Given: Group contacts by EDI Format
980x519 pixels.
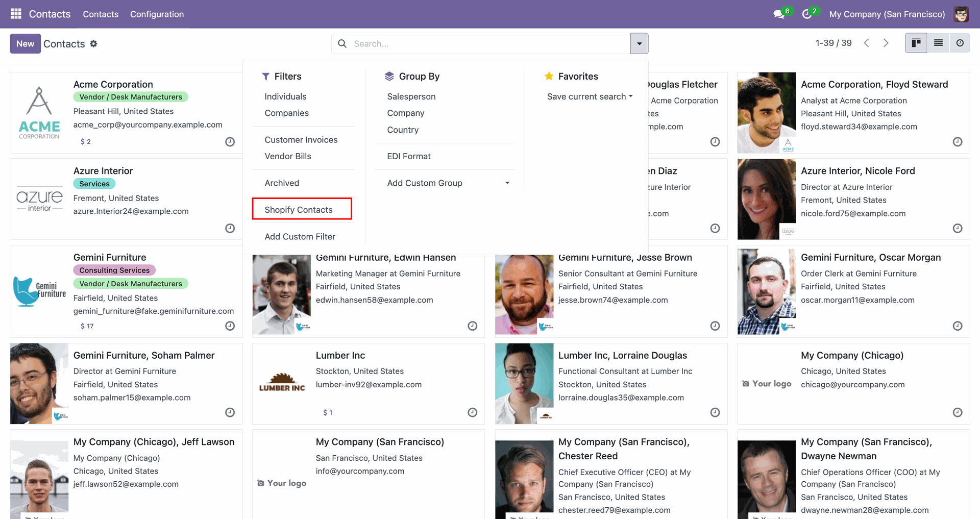Looking at the screenshot, I should pos(409,156).
